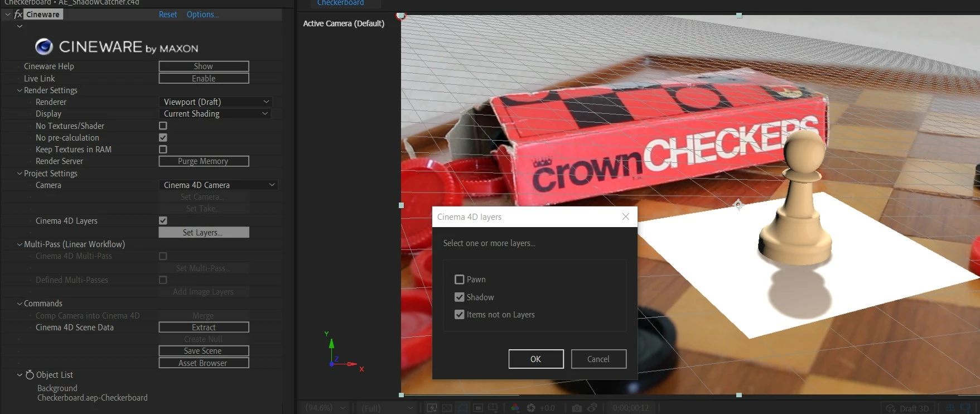Click the Save Scene button

204,351
